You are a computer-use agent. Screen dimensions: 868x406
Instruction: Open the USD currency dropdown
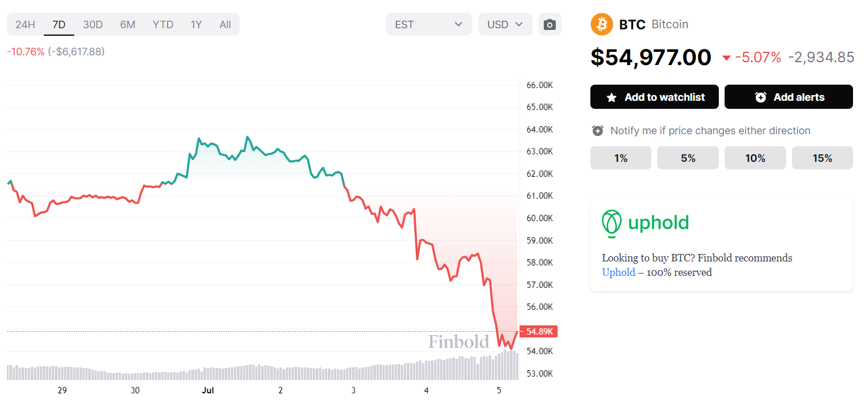point(505,25)
